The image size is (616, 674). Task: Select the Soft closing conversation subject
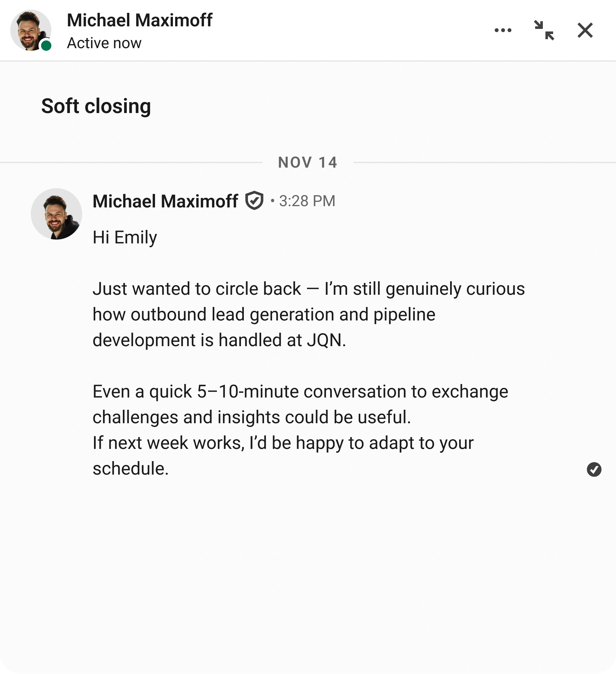96,106
